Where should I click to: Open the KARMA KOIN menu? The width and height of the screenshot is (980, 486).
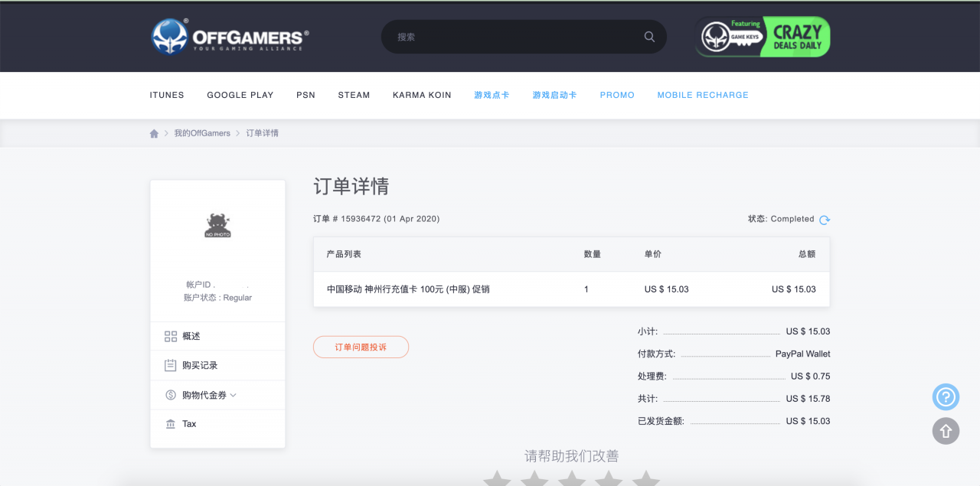[422, 95]
